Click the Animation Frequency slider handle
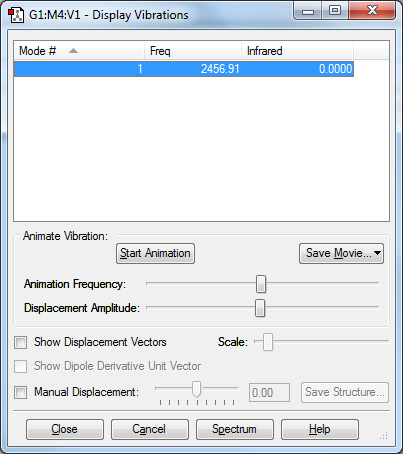This screenshot has width=403, height=454. (261, 284)
